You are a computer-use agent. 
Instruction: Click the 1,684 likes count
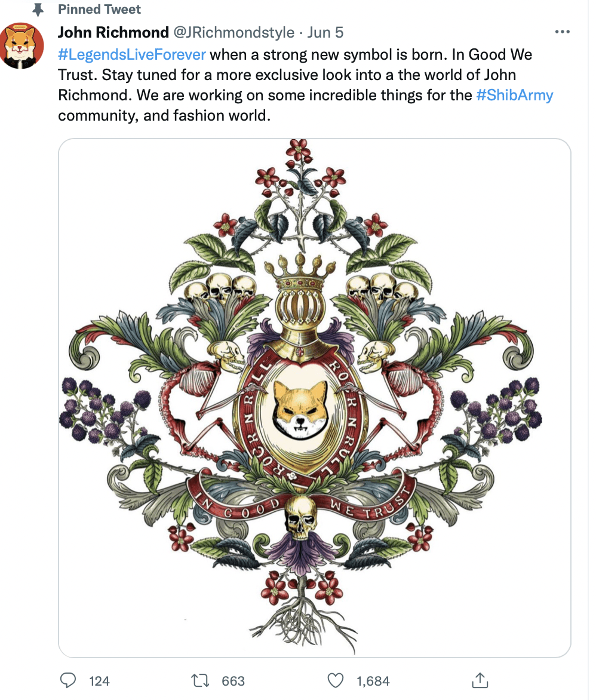tap(373, 681)
